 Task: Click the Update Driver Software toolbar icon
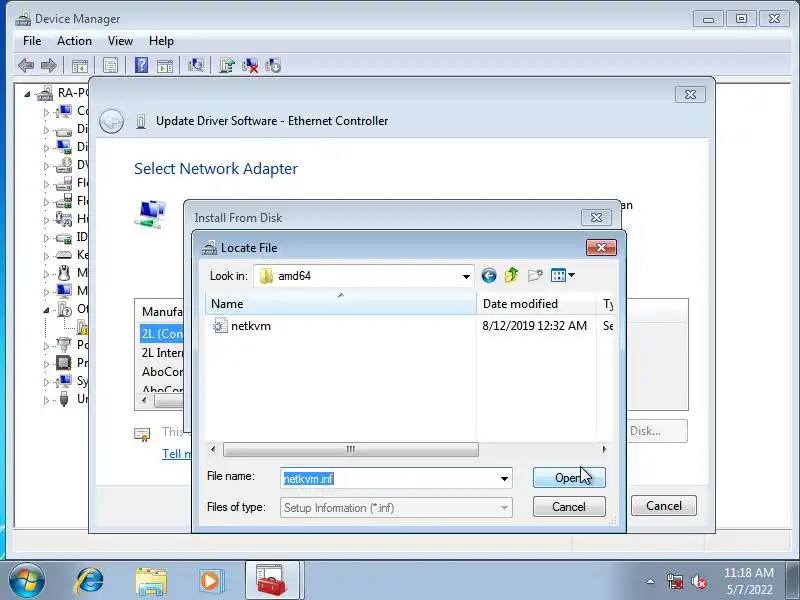(x=227, y=65)
